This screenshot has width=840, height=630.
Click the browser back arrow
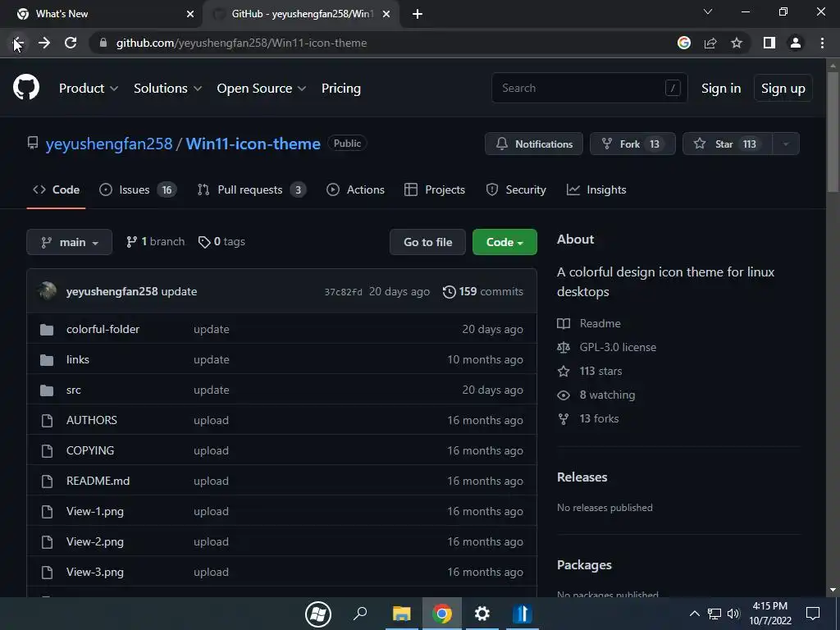(x=18, y=43)
